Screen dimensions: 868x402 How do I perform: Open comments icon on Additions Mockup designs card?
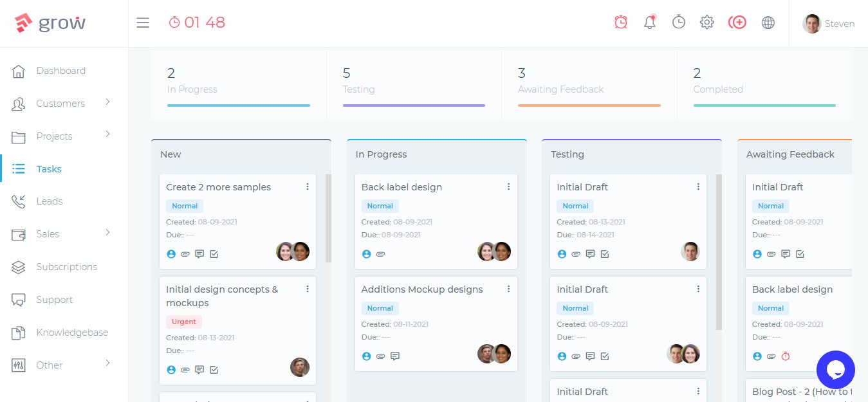(395, 356)
